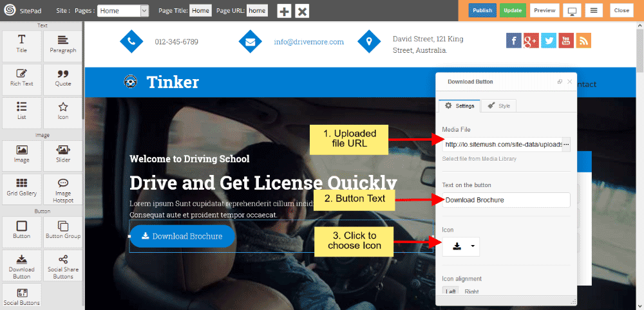This screenshot has width=644, height=310.
Task: Select the Slider widget
Action: [x=63, y=154]
